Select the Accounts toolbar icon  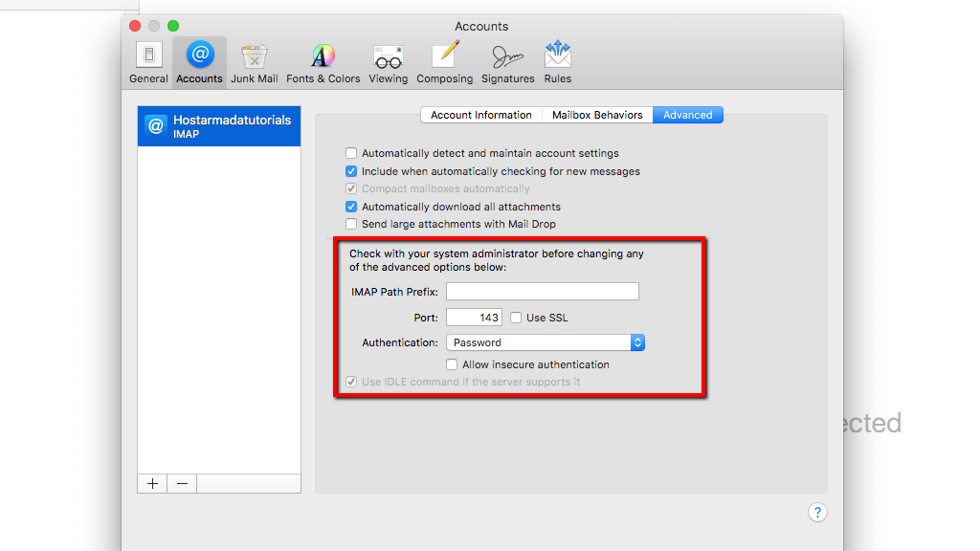click(x=199, y=62)
